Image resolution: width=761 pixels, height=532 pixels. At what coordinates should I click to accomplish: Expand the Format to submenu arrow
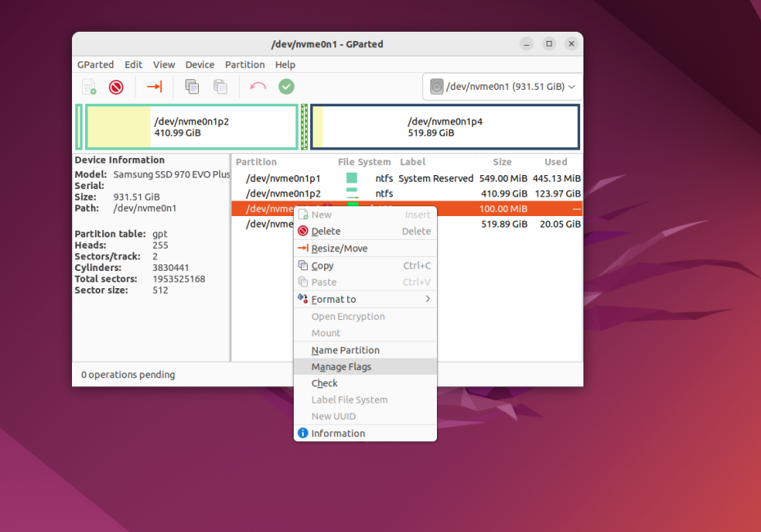tap(428, 299)
